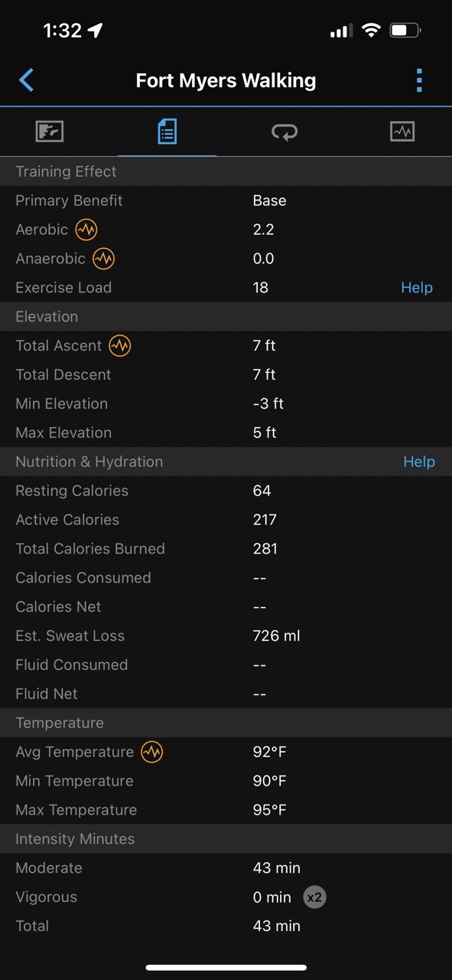Tap the Est. Sweat Loss row
Image resolution: width=452 pixels, height=980 pixels.
pos(226,636)
